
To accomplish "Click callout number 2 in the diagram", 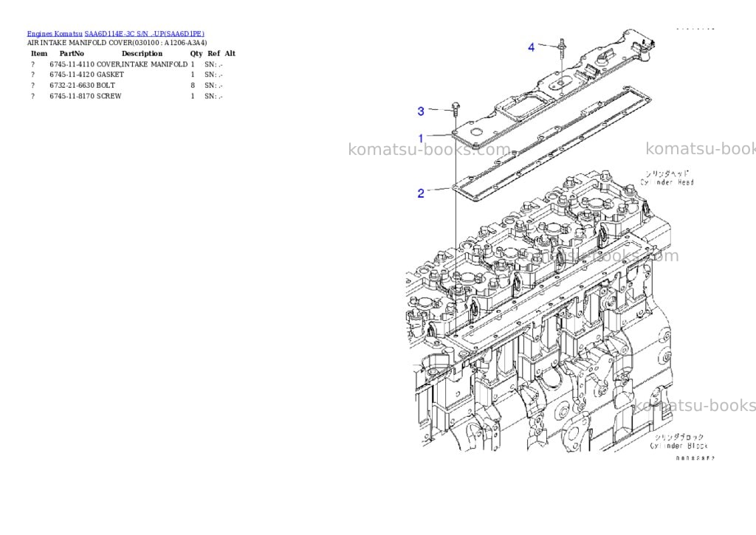I will [421, 193].
